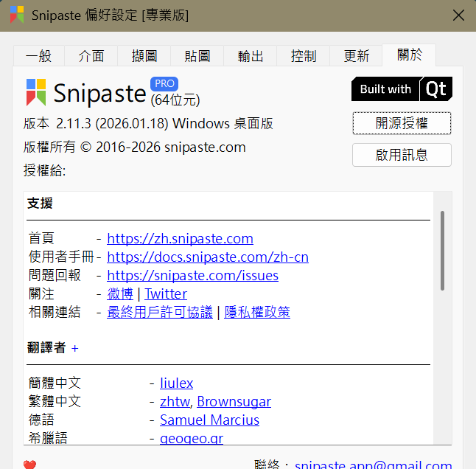
Task: Open the https://zh.snipaste.com homepage link
Action: click(180, 239)
